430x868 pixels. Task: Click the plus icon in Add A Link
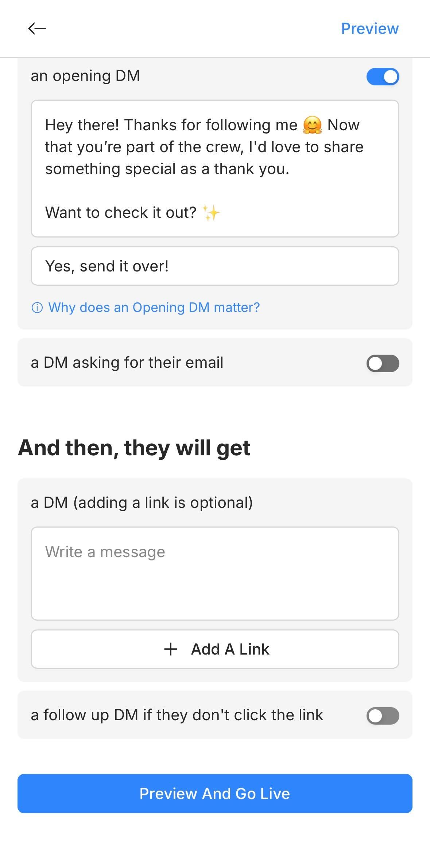[171, 649]
